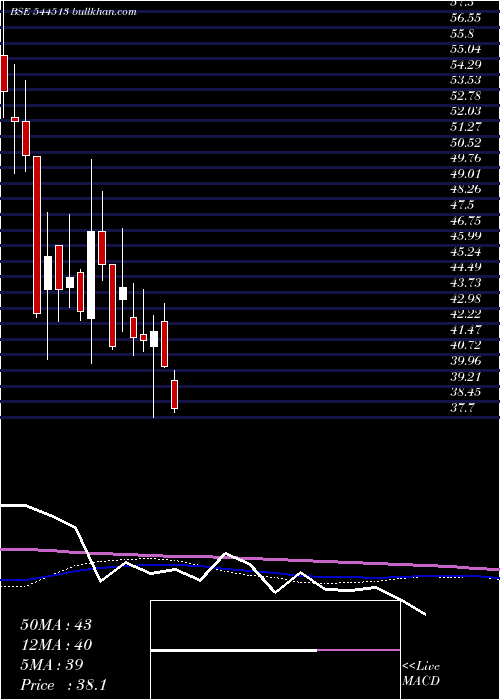Click the 50MA : 43 readout

click(56, 624)
